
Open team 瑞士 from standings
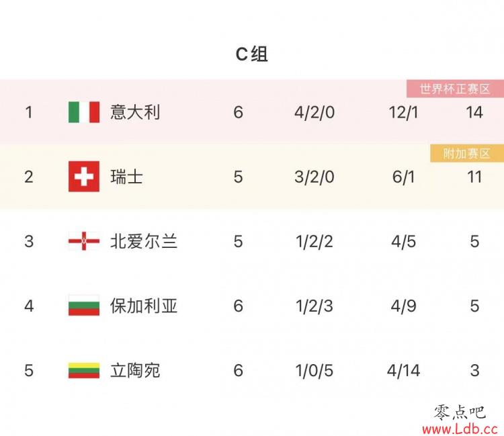point(126,177)
